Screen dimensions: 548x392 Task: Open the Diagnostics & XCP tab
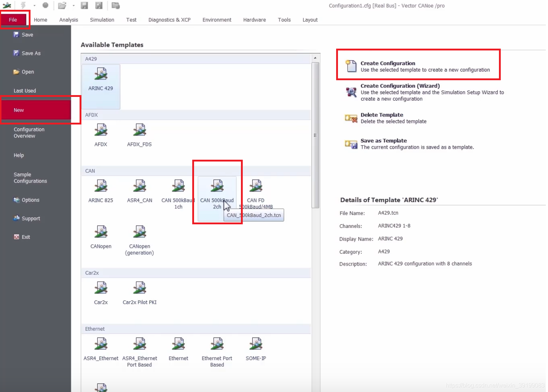point(169,20)
